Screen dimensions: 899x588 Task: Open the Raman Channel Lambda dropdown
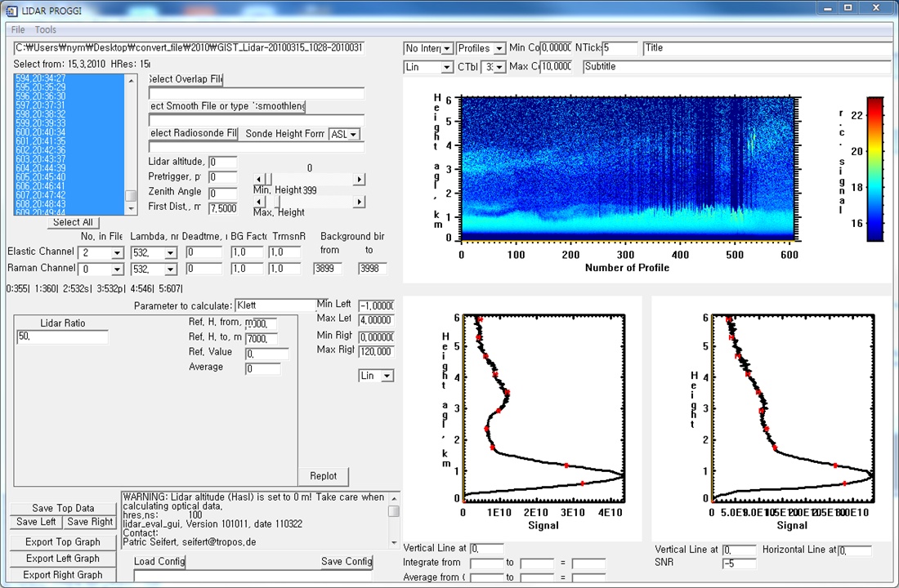[x=170, y=269]
